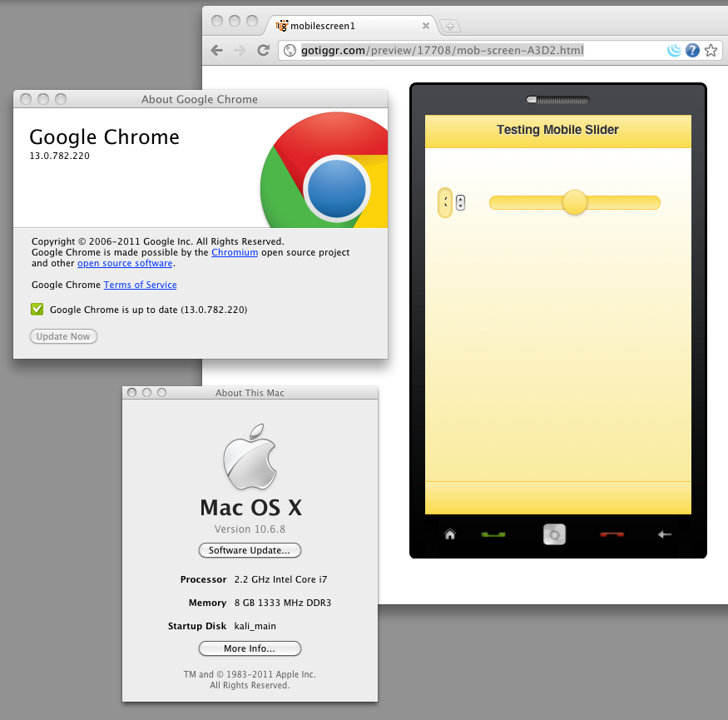This screenshot has width=728, height=720.
Task: Click the blue question mark extension icon
Action: 692,50
